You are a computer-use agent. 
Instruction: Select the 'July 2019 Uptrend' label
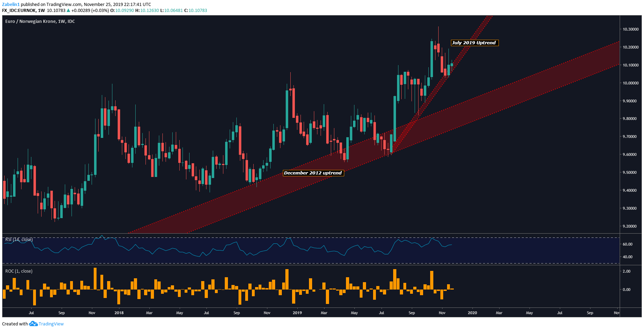pos(474,43)
